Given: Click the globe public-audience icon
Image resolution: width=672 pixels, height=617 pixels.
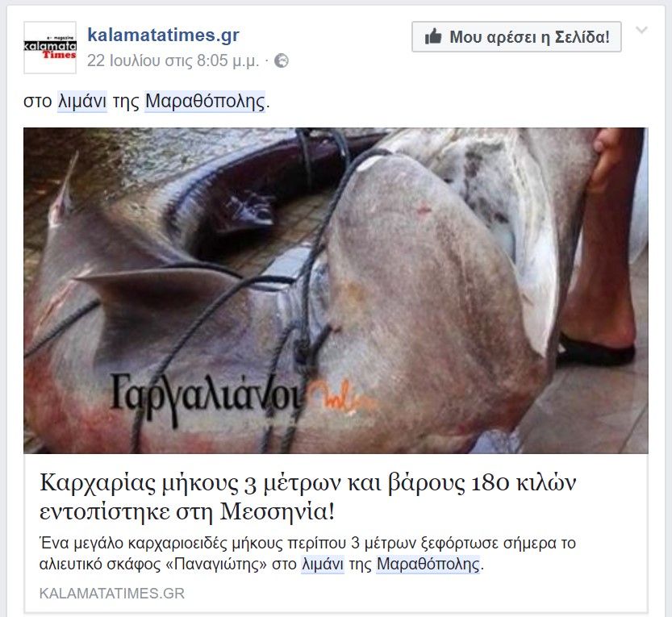Looking at the screenshot, I should point(281,60).
